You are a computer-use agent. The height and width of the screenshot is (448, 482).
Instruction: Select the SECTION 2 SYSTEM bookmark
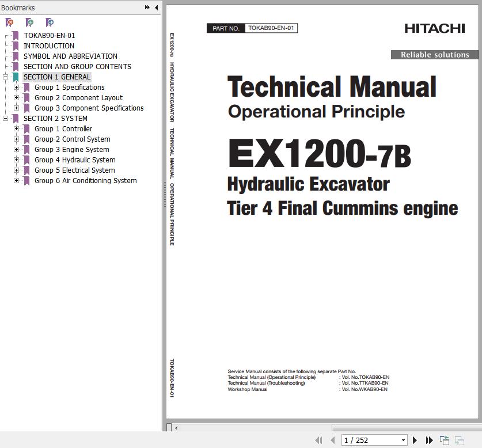point(55,119)
